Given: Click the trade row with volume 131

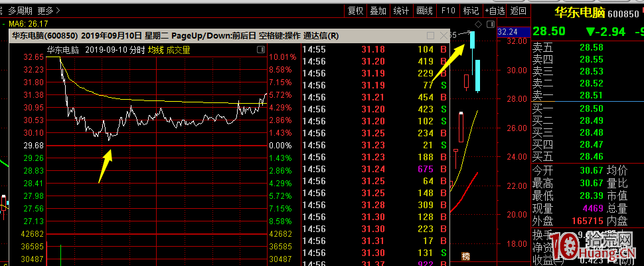Looking at the screenshot, I should (x=376, y=253).
